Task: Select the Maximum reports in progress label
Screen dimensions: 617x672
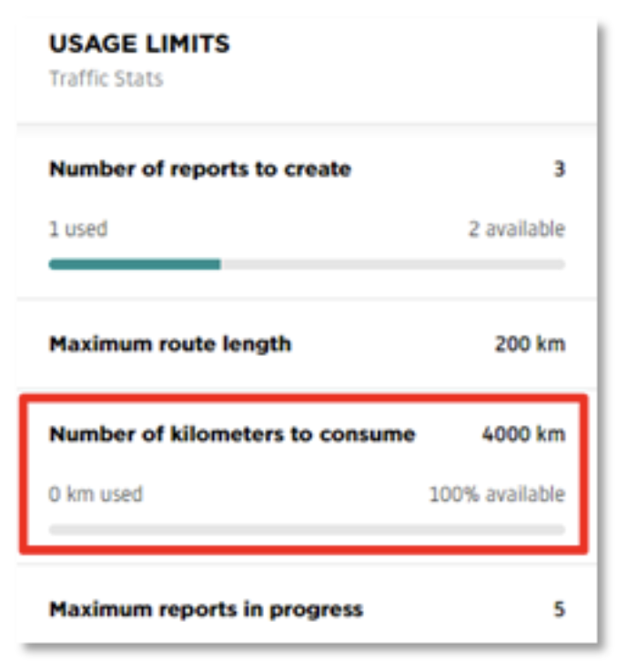Action: (x=207, y=609)
